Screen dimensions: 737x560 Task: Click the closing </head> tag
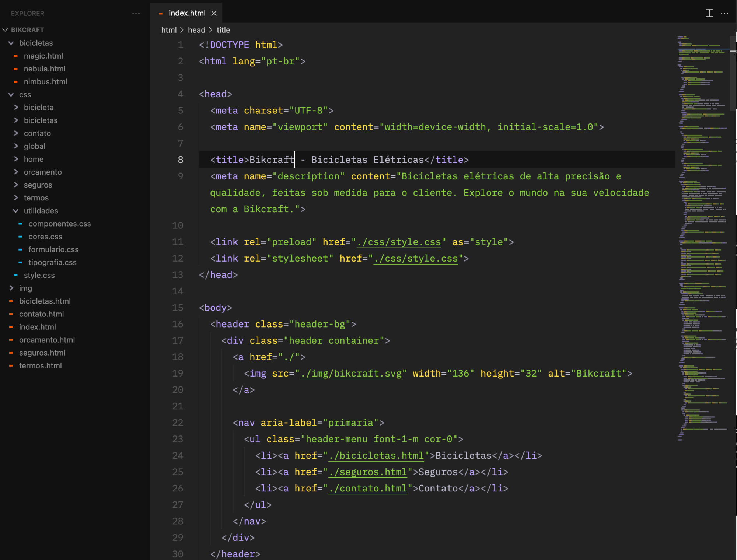[x=219, y=275]
